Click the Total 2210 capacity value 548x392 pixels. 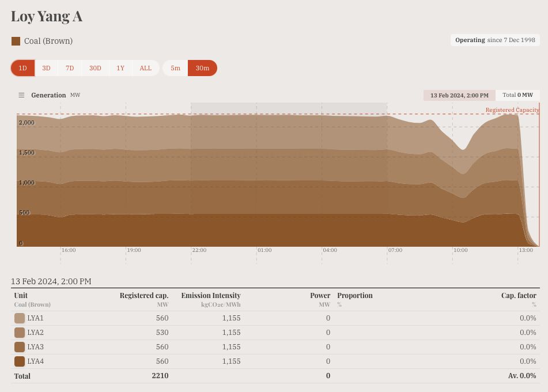pos(160,375)
